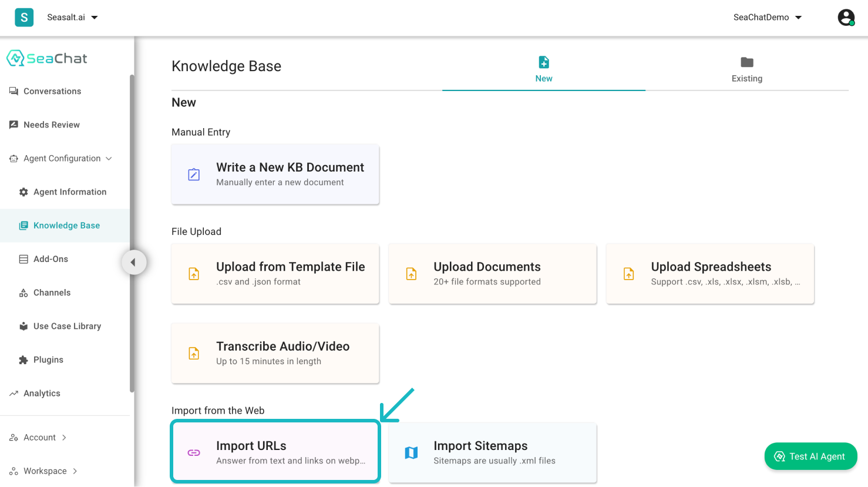Click the Conversations chat icon

click(x=14, y=91)
